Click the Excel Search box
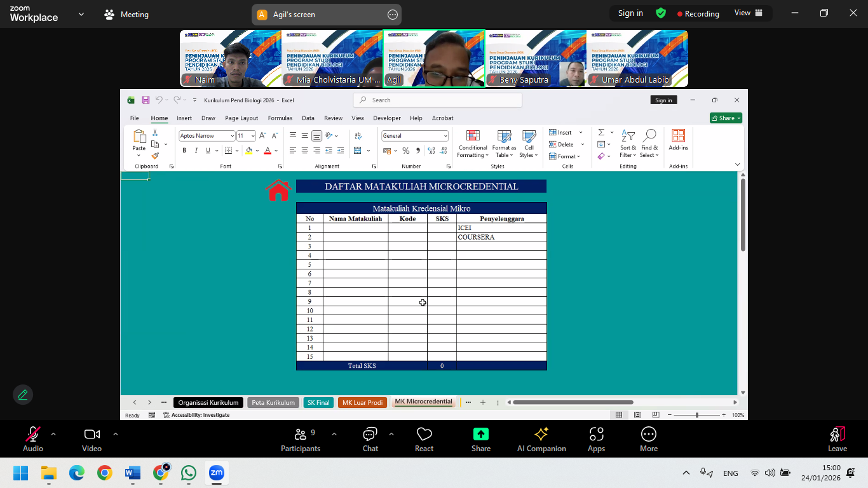This screenshot has height=488, width=868. 437,100
